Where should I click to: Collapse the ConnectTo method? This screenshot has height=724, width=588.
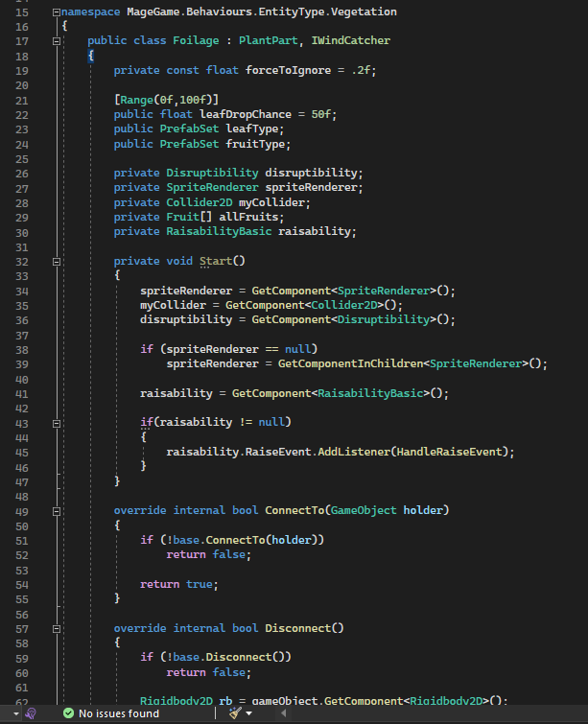pos(57,510)
